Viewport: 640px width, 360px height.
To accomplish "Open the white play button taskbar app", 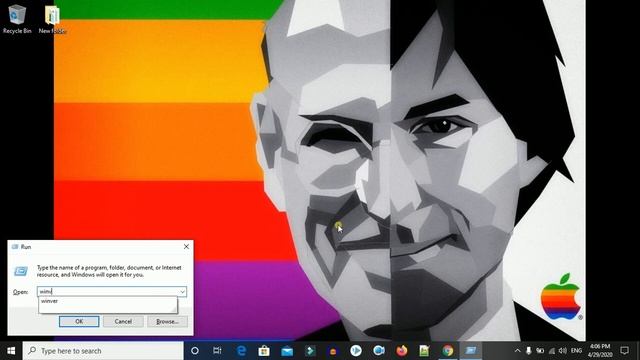I will pyautogui.click(x=356, y=351).
